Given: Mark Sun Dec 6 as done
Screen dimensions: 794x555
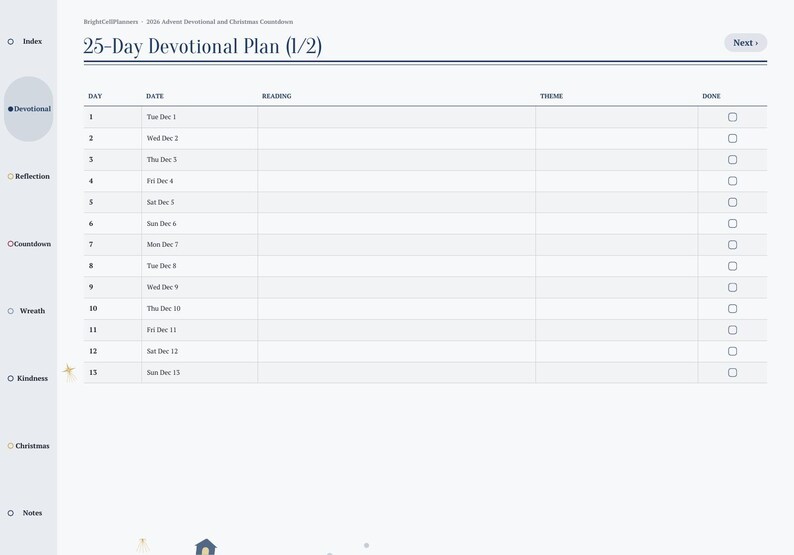Looking at the screenshot, I should (732, 223).
